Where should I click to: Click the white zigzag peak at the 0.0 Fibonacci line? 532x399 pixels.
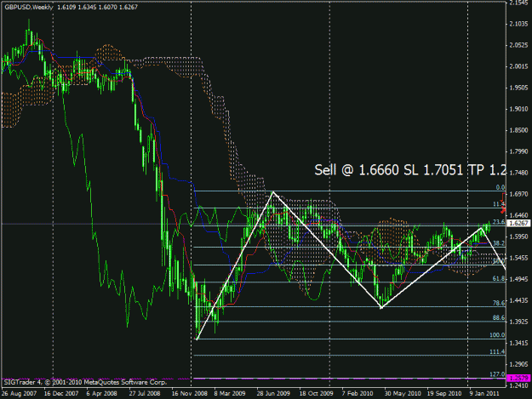coord(272,192)
